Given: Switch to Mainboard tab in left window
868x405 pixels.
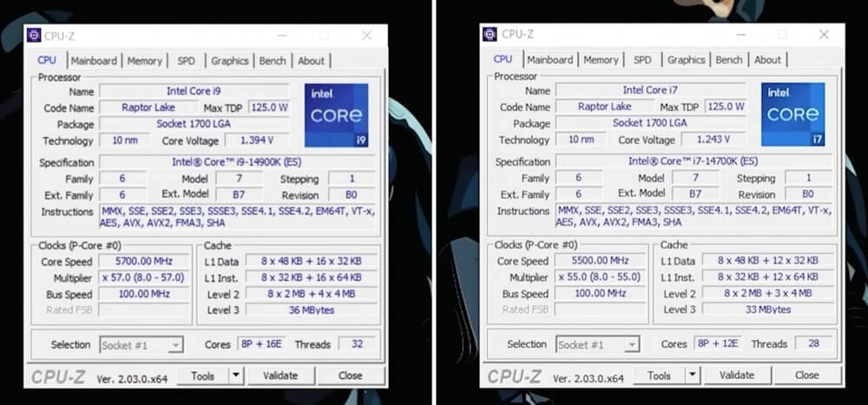Looking at the screenshot, I should point(94,61).
